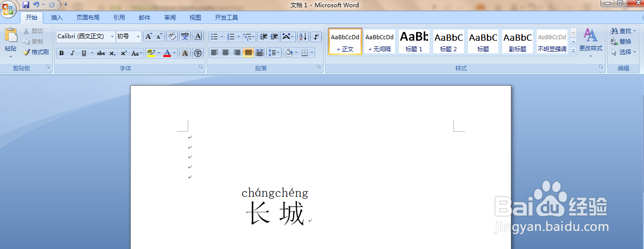Apply the 不明显强调 (Subtle Emphasis) style
The image size is (644, 249).
click(552, 41)
